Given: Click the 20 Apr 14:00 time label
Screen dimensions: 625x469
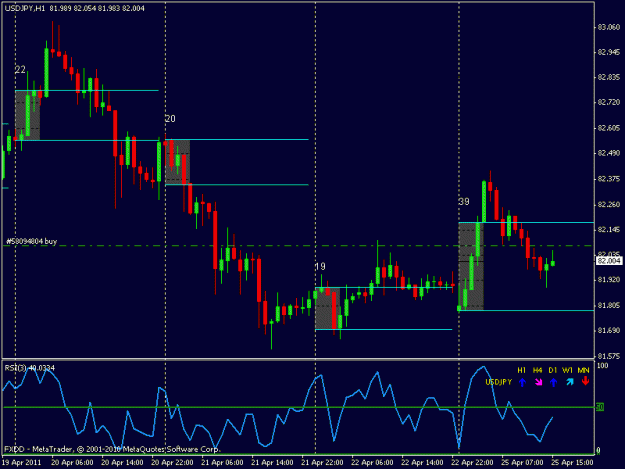Looking at the screenshot, I should (x=122, y=463).
